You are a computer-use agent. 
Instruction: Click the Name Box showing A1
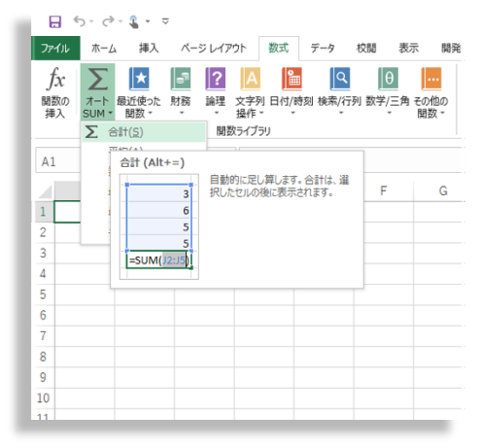tap(58, 161)
